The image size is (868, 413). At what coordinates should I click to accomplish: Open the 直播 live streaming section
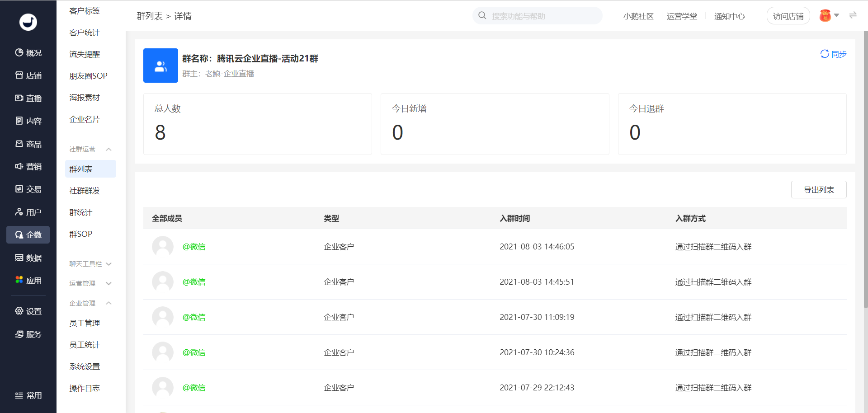tap(28, 98)
